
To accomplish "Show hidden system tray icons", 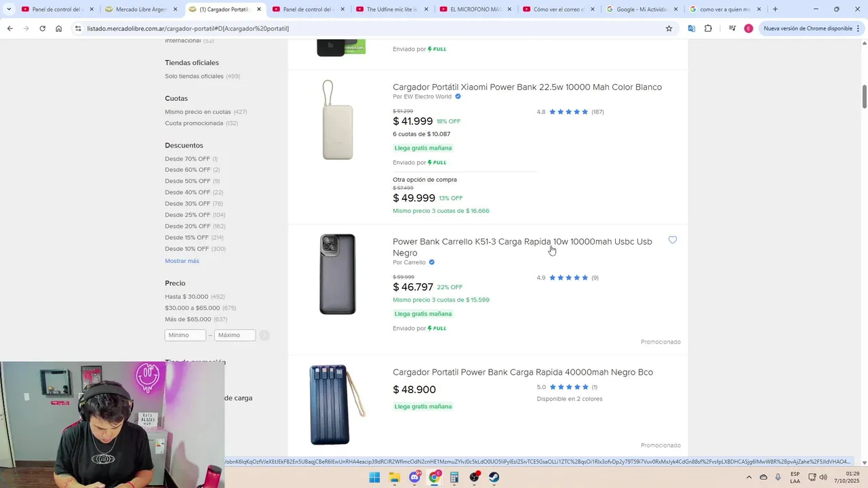I will pyautogui.click(x=749, y=477).
